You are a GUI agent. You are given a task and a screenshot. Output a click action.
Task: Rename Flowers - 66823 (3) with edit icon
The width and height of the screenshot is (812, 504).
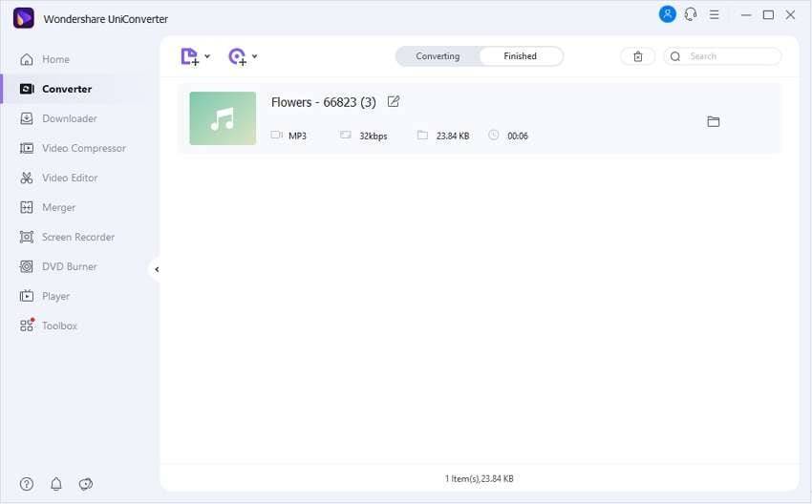(x=394, y=101)
